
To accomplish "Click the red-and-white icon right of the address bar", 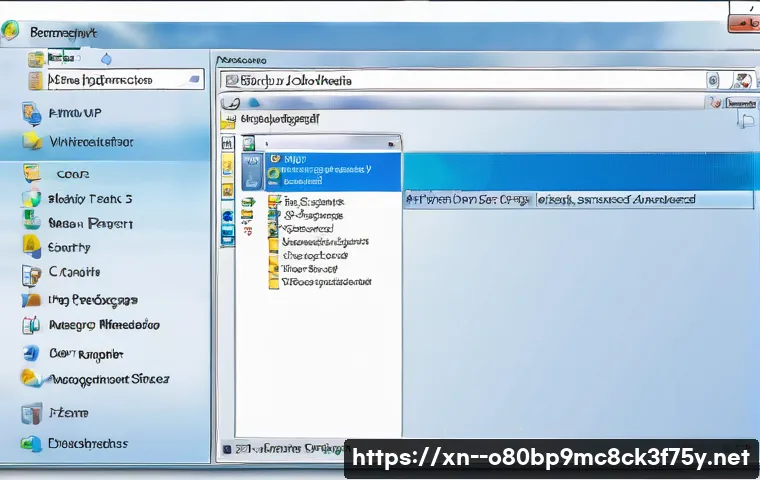I will point(743,80).
